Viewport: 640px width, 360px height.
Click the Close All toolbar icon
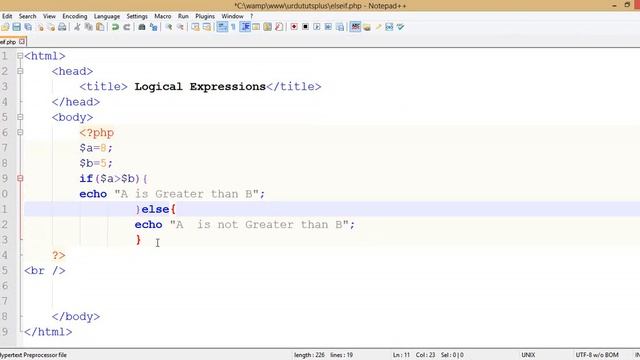click(x=51, y=27)
